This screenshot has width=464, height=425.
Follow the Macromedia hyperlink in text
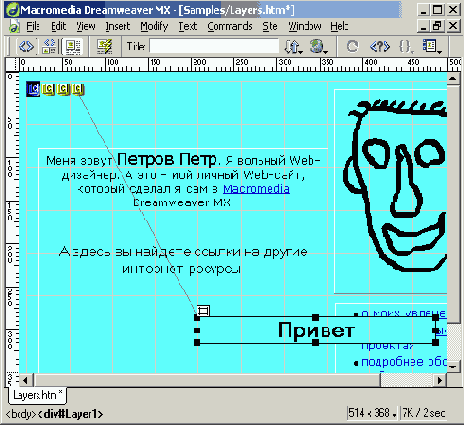click(256, 189)
